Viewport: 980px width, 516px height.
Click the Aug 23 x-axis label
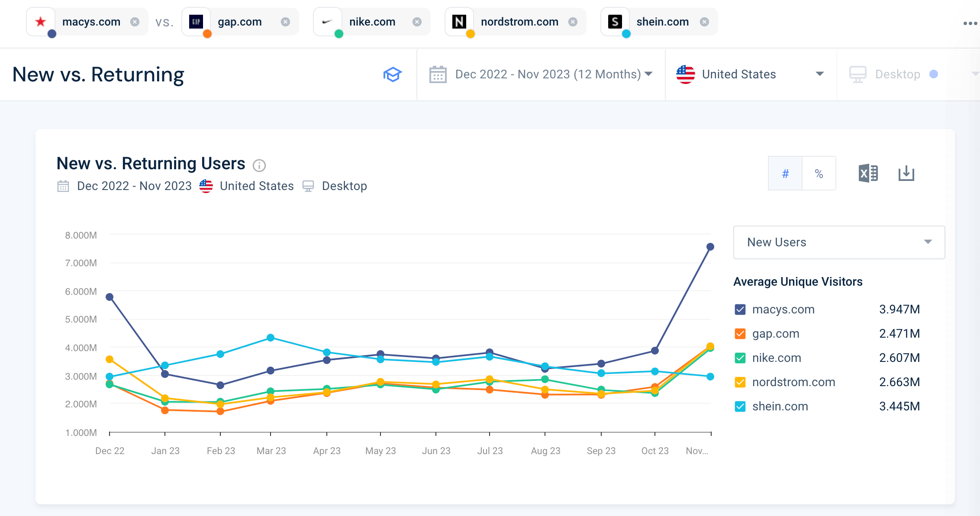[545, 451]
